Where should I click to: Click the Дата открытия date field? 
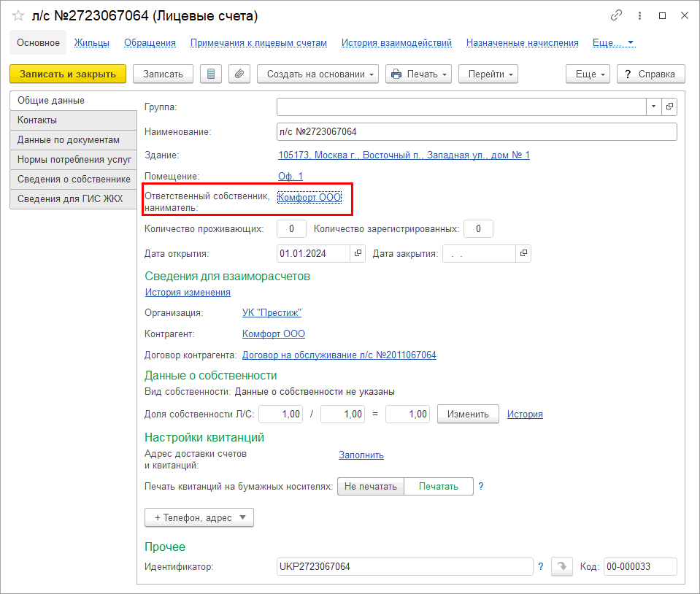tap(313, 253)
